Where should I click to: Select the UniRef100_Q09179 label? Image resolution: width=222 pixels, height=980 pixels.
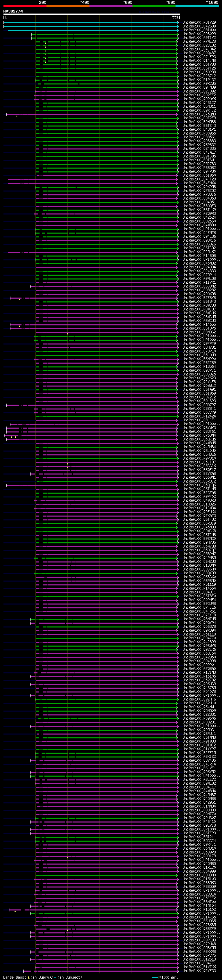(x=199, y=856)
